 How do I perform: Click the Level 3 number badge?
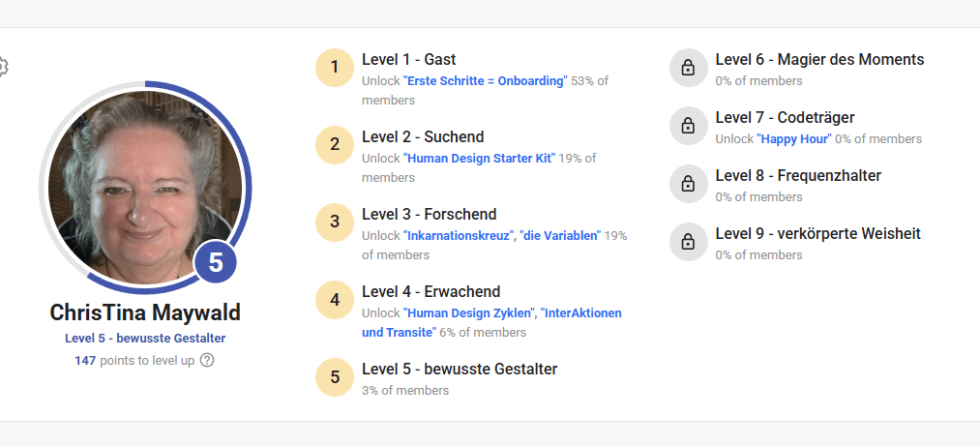point(335,223)
